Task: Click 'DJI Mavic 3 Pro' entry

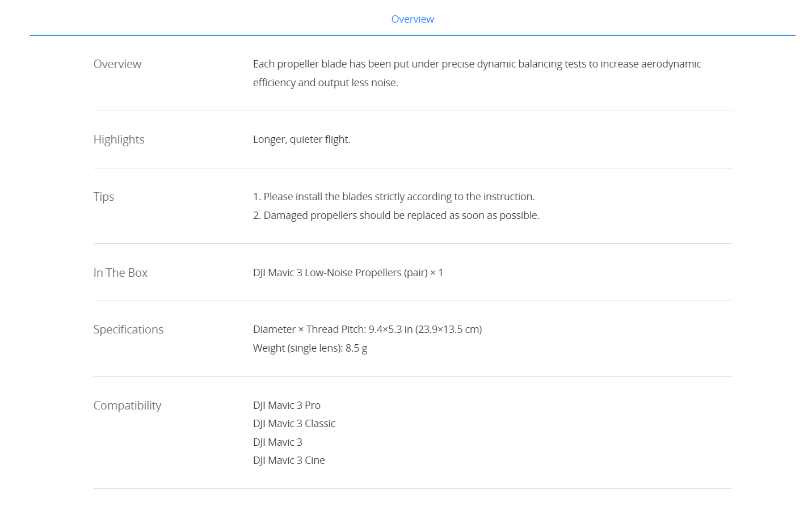Action: 287,406
